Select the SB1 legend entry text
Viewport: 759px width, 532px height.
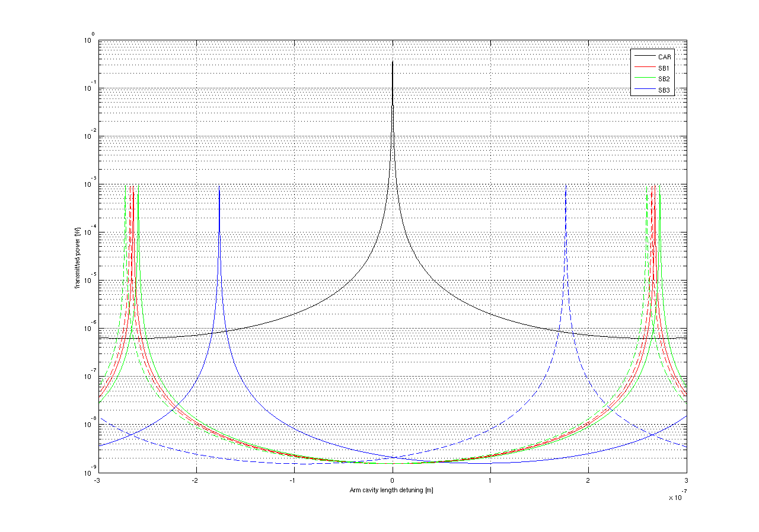tap(663, 68)
